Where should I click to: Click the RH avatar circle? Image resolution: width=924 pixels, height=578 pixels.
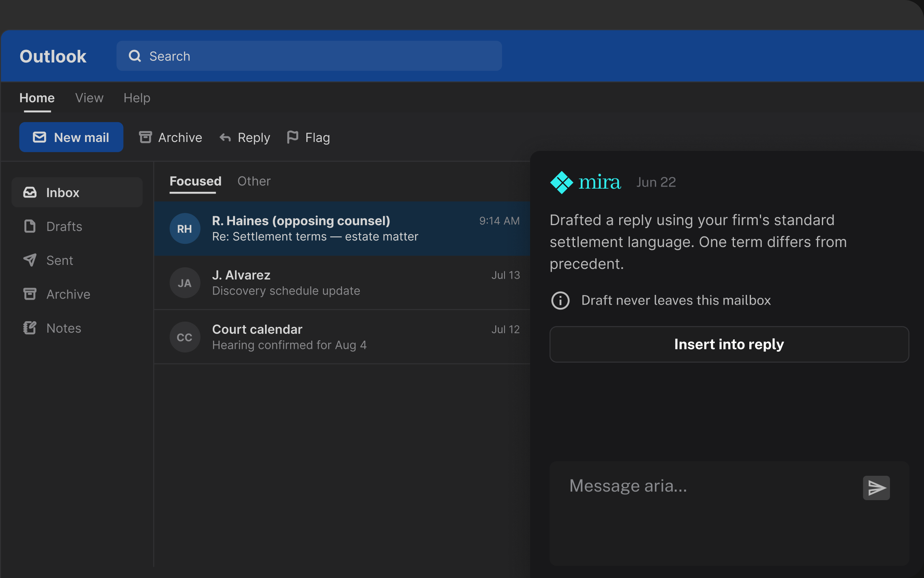click(x=185, y=229)
